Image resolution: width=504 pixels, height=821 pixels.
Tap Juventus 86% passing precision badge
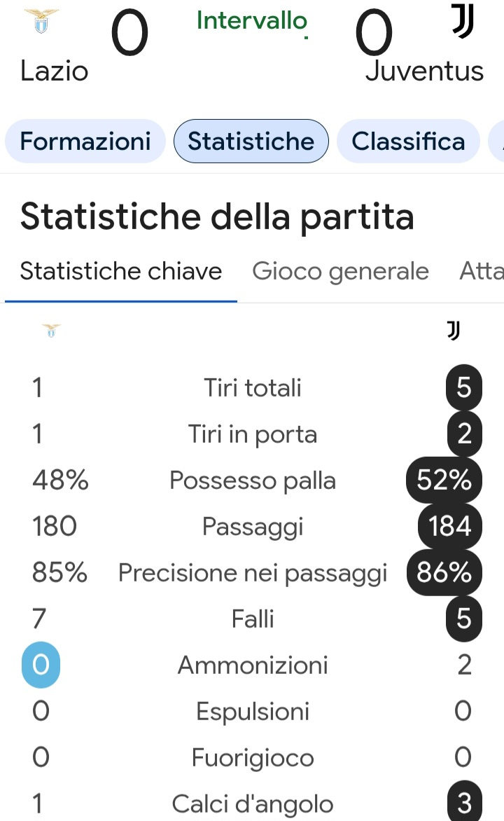(x=444, y=572)
